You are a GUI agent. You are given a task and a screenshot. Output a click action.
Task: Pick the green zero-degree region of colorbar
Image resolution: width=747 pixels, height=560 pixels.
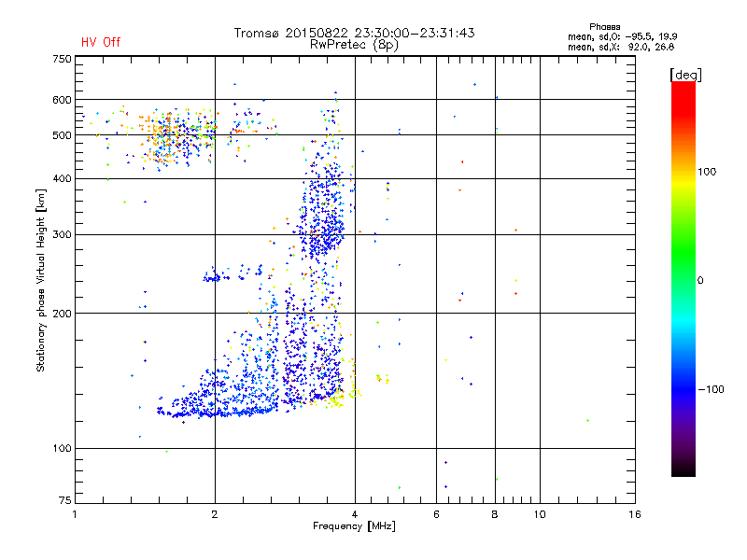(684, 280)
